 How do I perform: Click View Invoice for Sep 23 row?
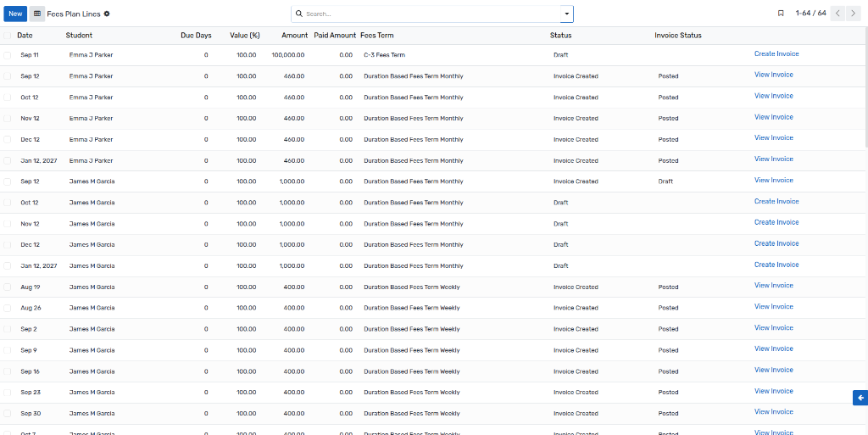pyautogui.click(x=774, y=391)
